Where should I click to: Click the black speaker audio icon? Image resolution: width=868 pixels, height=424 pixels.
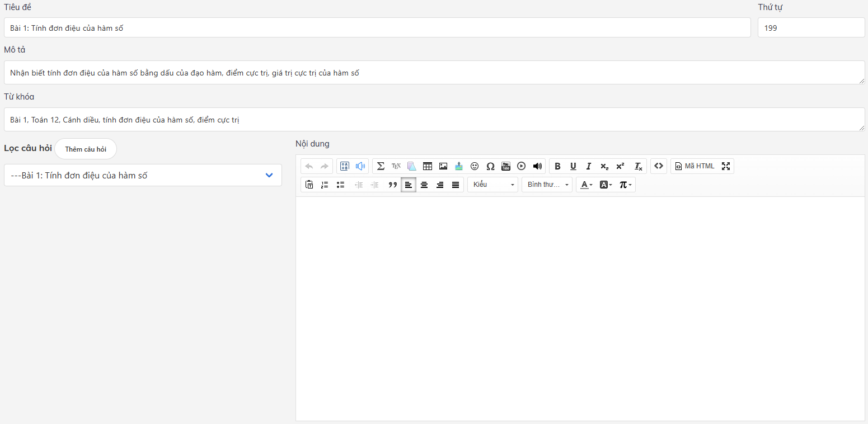537,166
